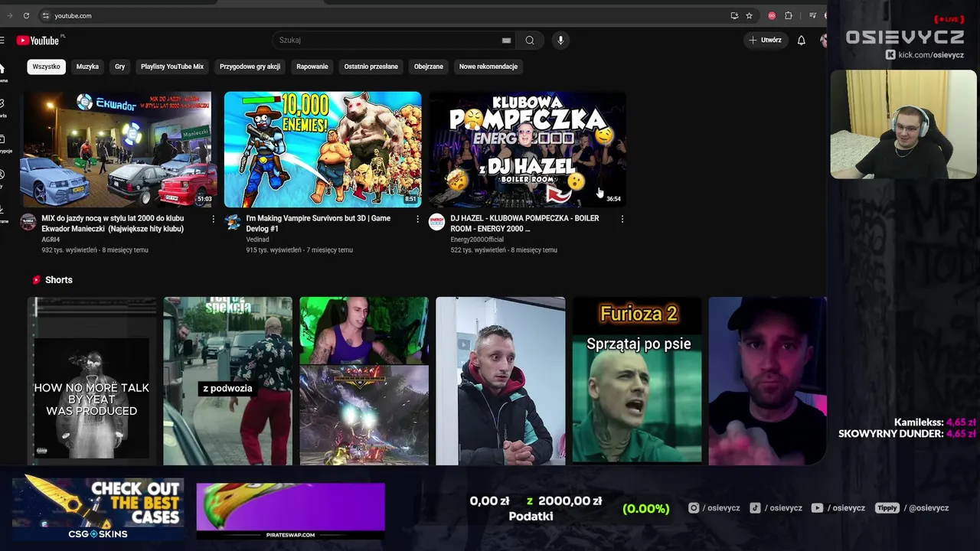Open the 'z podwozia' short
Viewport: 980px width, 551px height.
click(x=227, y=381)
